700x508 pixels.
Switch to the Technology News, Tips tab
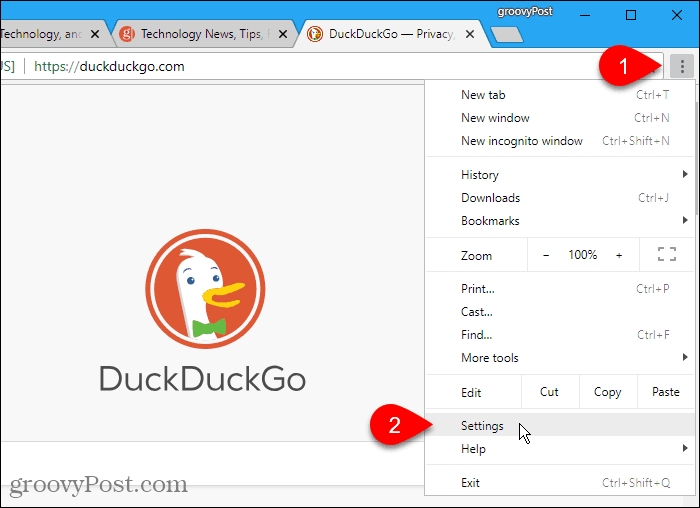pyautogui.click(x=205, y=34)
